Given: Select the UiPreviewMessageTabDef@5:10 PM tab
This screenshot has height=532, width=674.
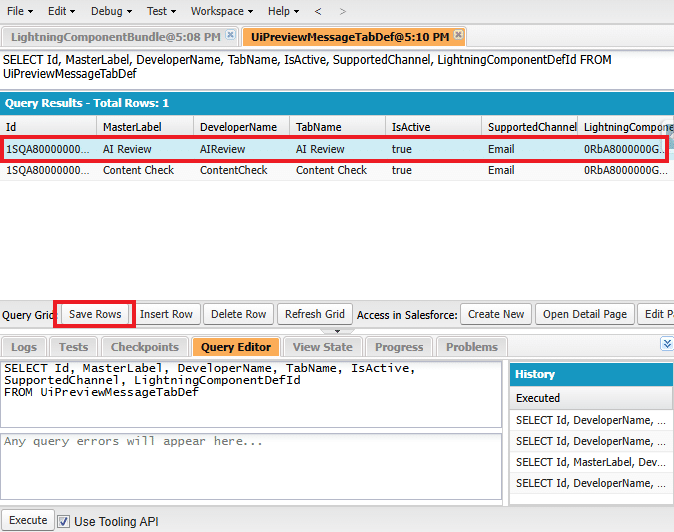Looking at the screenshot, I should [350, 37].
